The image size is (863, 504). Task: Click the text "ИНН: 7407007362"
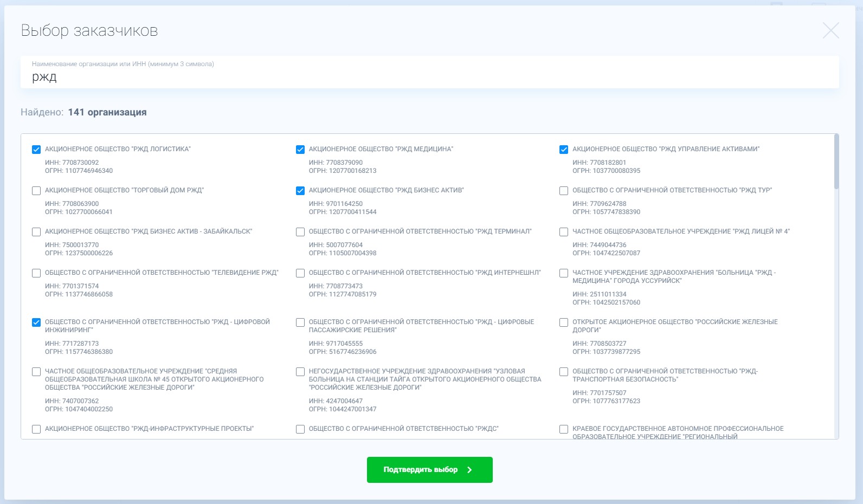[72, 401]
